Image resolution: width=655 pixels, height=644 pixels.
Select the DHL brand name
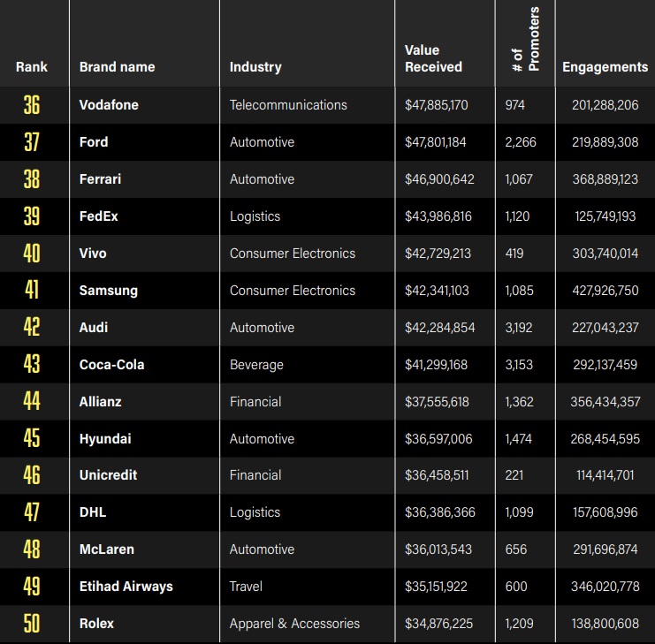pyautogui.click(x=93, y=512)
